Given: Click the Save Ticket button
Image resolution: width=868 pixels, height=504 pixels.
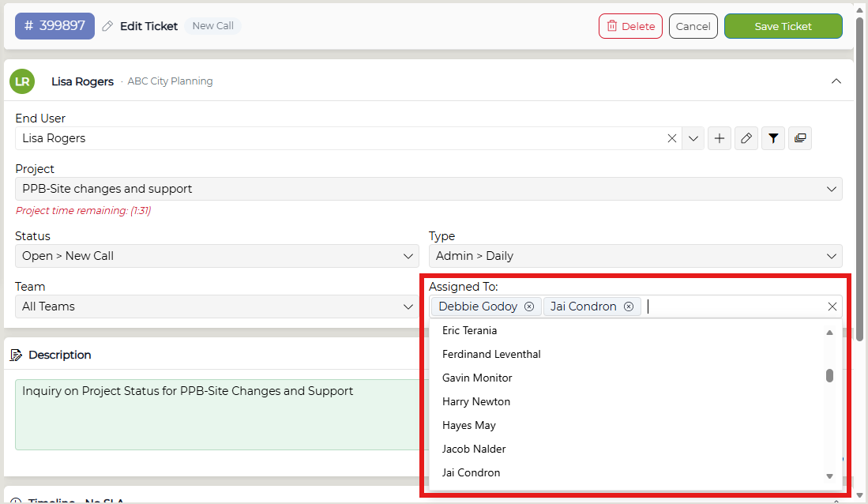Looking at the screenshot, I should click(783, 26).
